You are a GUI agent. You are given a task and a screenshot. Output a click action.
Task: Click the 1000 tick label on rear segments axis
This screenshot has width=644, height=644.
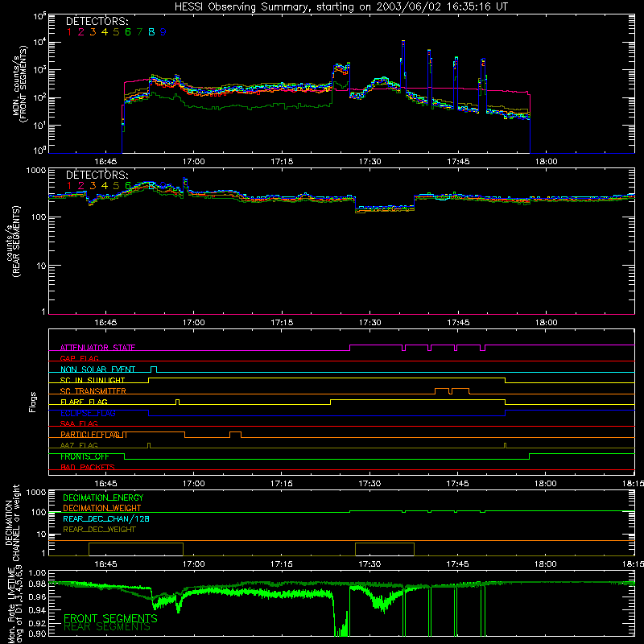[35, 170]
